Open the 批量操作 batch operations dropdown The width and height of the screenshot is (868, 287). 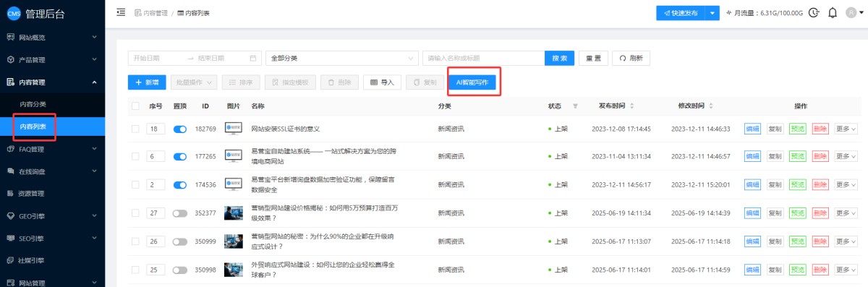click(194, 82)
